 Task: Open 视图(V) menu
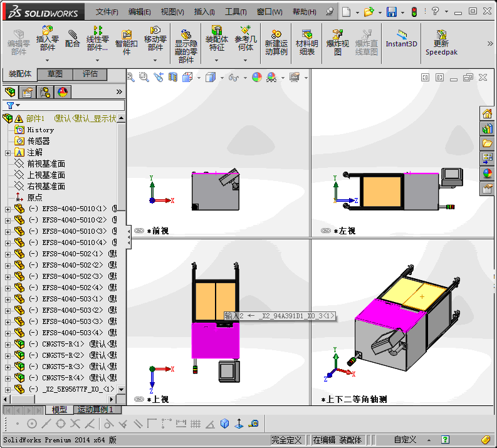pyautogui.click(x=172, y=12)
